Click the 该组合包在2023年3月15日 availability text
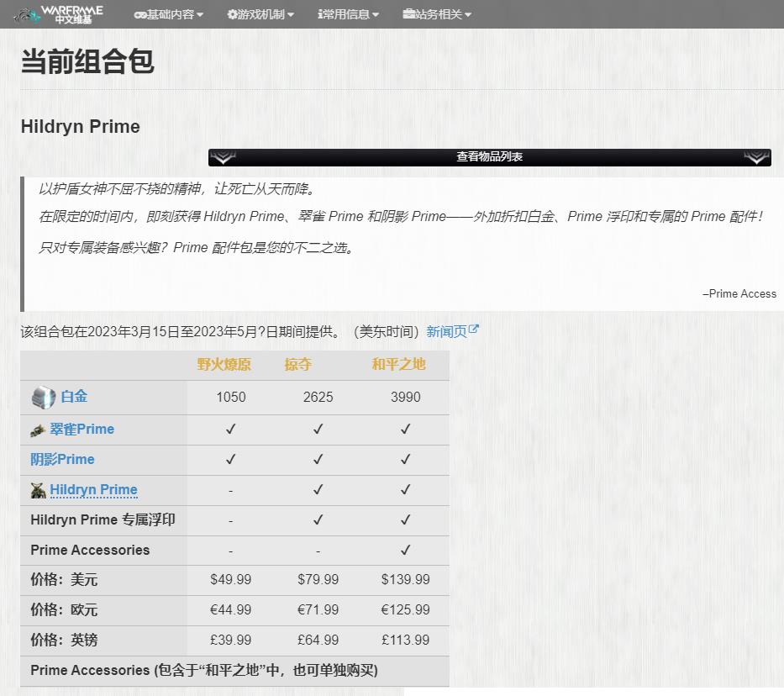Screen dimensions: 784x696 coord(220,331)
